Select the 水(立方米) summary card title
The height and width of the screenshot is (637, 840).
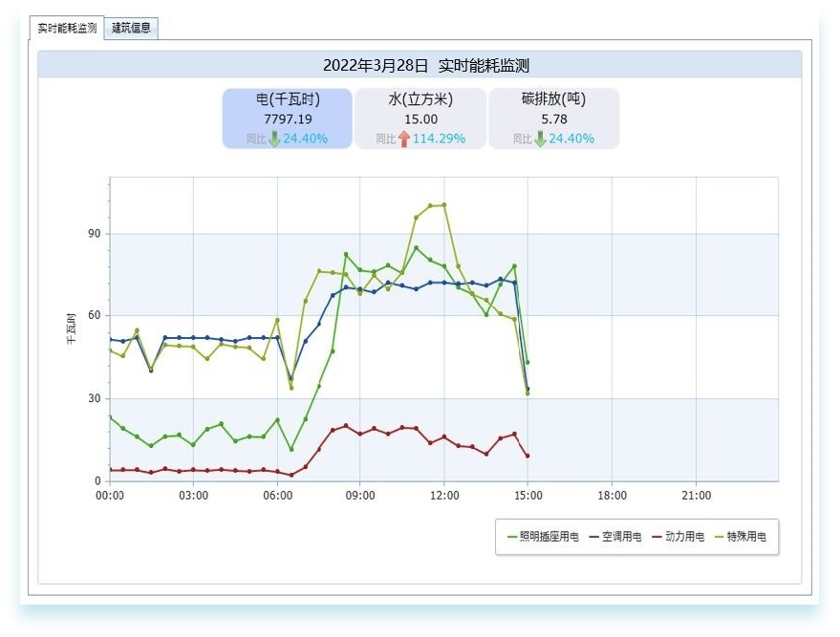click(420, 99)
